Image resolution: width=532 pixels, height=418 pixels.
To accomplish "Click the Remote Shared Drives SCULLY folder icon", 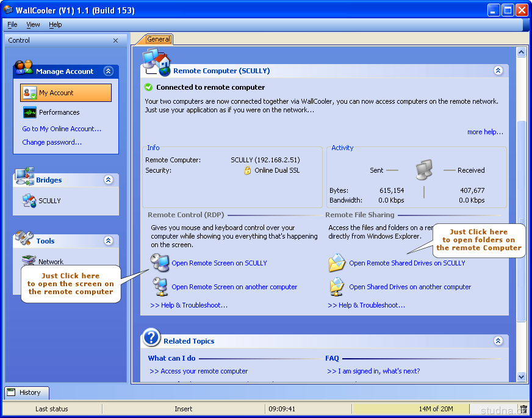I will click(337, 263).
